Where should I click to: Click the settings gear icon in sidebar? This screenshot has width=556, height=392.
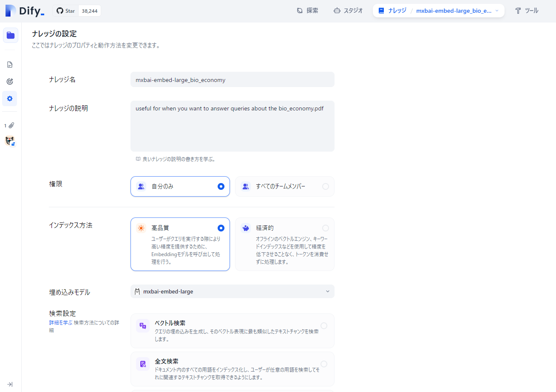[10, 99]
